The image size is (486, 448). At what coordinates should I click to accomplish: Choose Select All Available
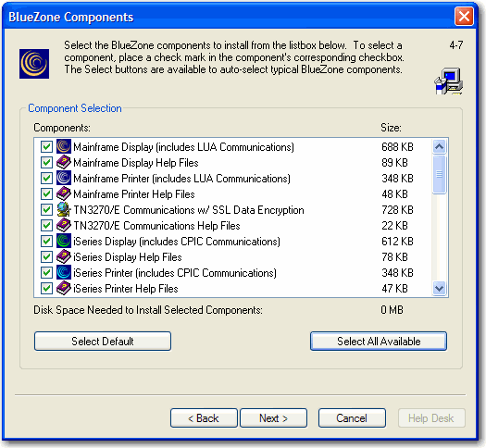coord(379,342)
